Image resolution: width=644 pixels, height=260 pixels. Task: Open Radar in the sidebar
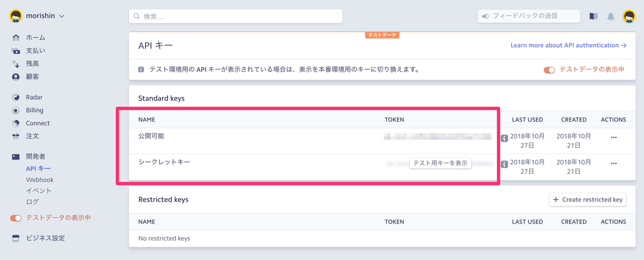(x=34, y=98)
